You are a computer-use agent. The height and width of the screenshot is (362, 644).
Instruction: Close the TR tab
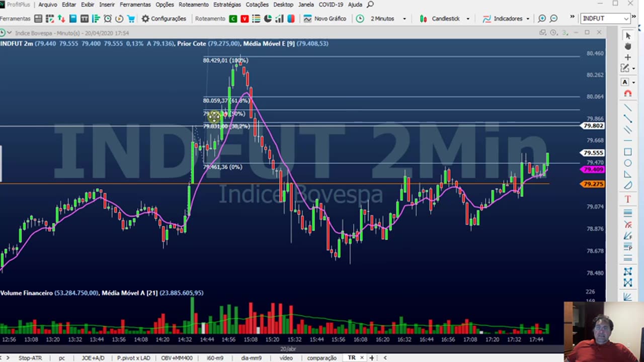tap(362, 358)
